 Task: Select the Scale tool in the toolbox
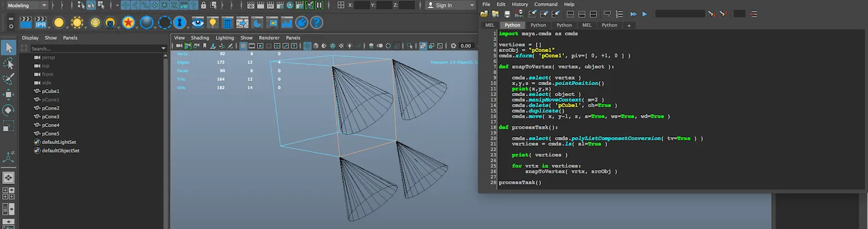9,125
